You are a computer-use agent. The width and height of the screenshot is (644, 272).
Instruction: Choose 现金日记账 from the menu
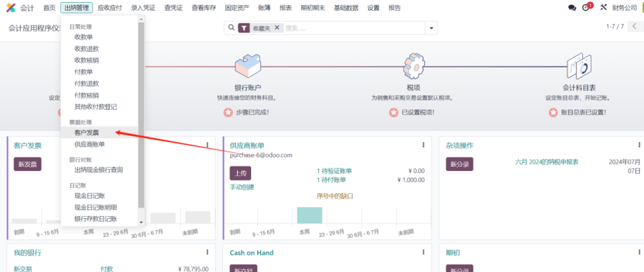click(90, 196)
